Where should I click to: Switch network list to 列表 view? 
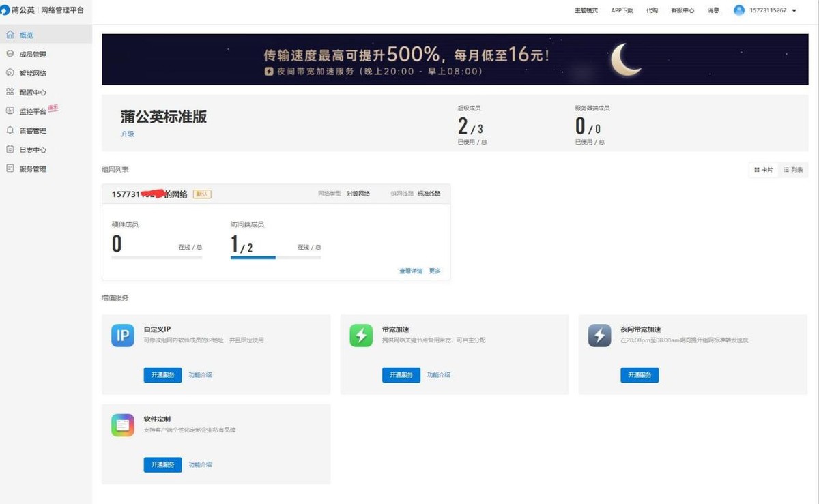coord(792,169)
